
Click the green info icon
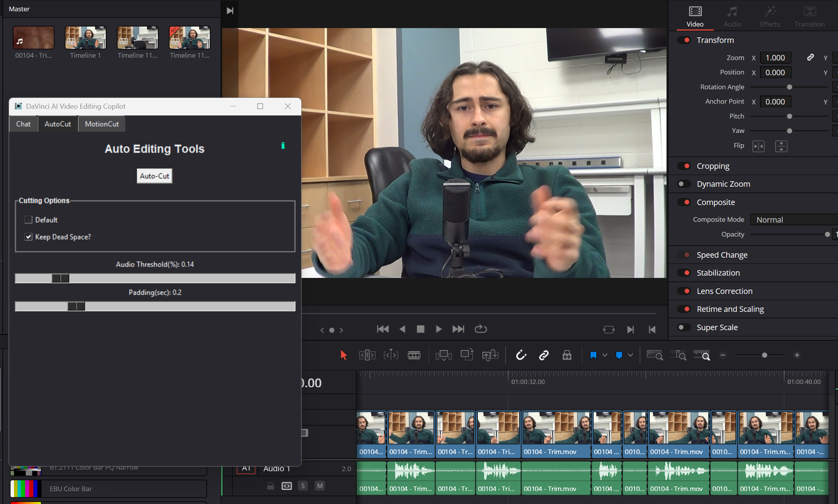point(283,146)
